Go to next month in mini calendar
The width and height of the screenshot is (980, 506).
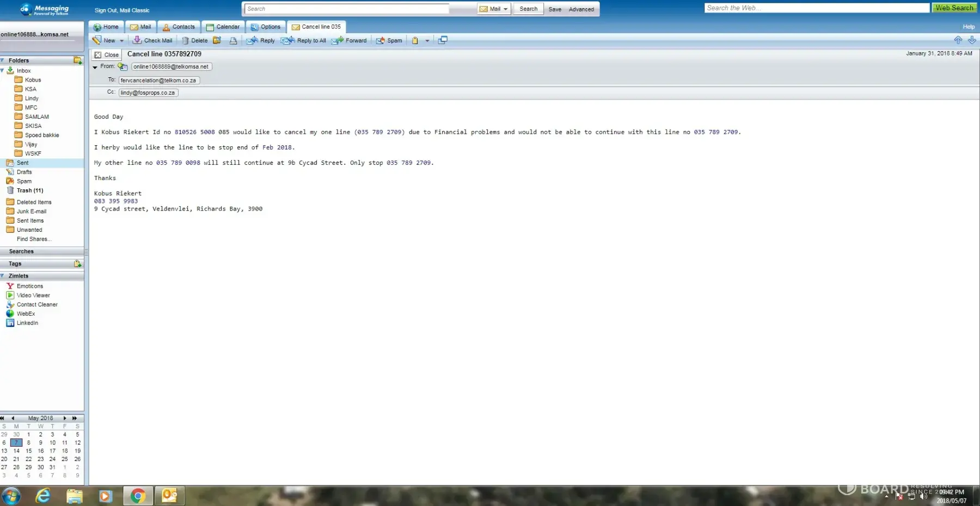point(65,418)
